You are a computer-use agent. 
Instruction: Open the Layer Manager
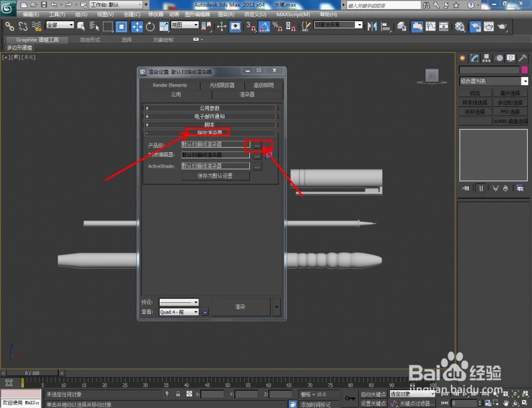click(401, 26)
